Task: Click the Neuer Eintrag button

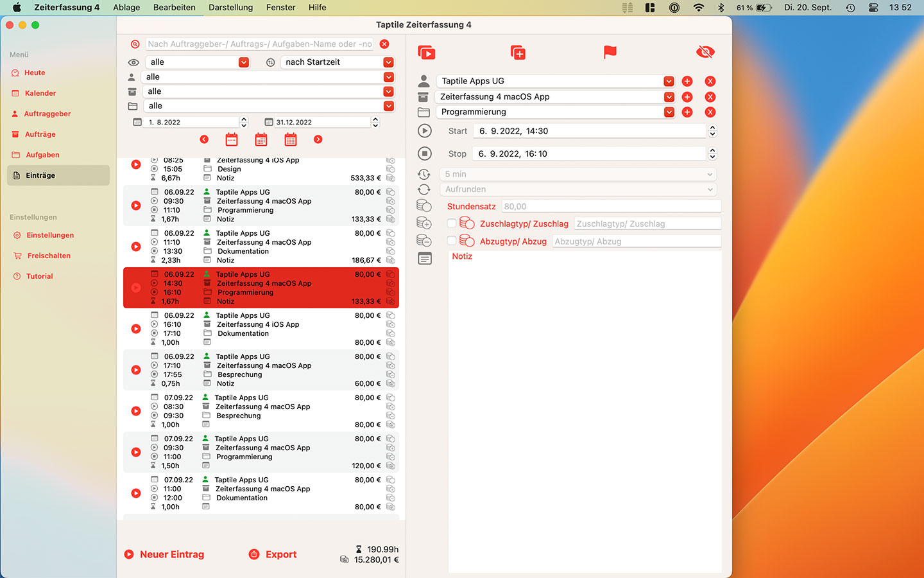Action: 164,554
